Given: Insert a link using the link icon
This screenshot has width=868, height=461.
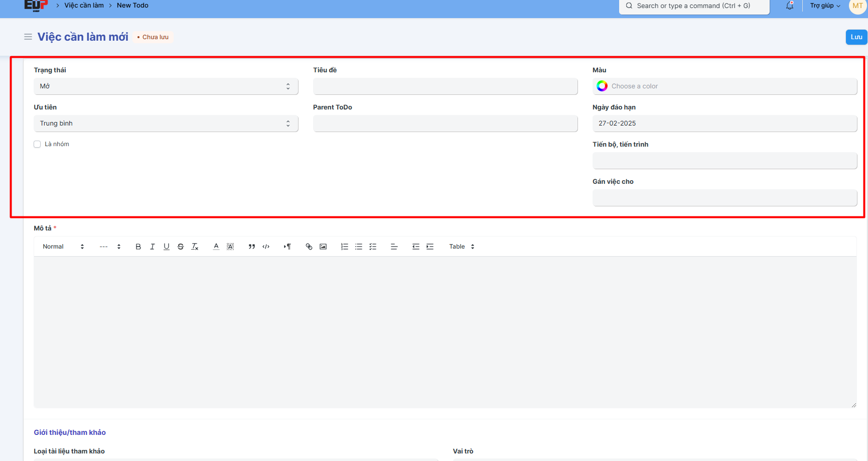Looking at the screenshot, I should tap(309, 247).
